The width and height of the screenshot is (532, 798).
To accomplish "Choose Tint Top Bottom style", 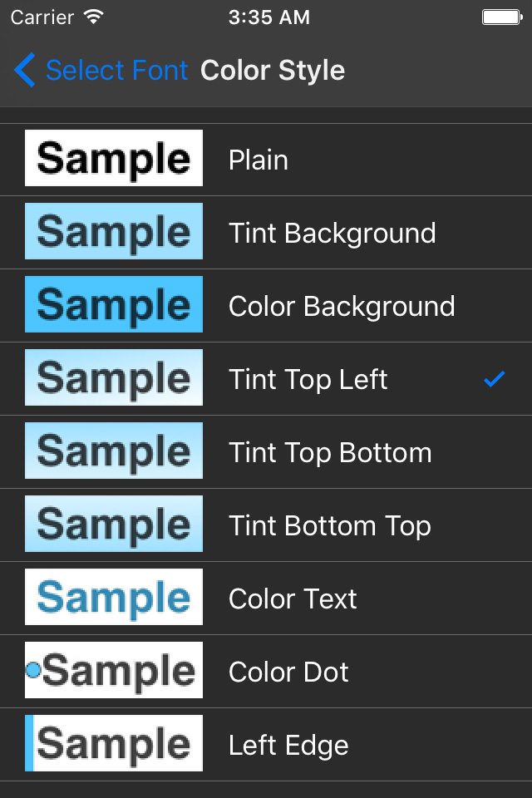I will click(x=330, y=452).
